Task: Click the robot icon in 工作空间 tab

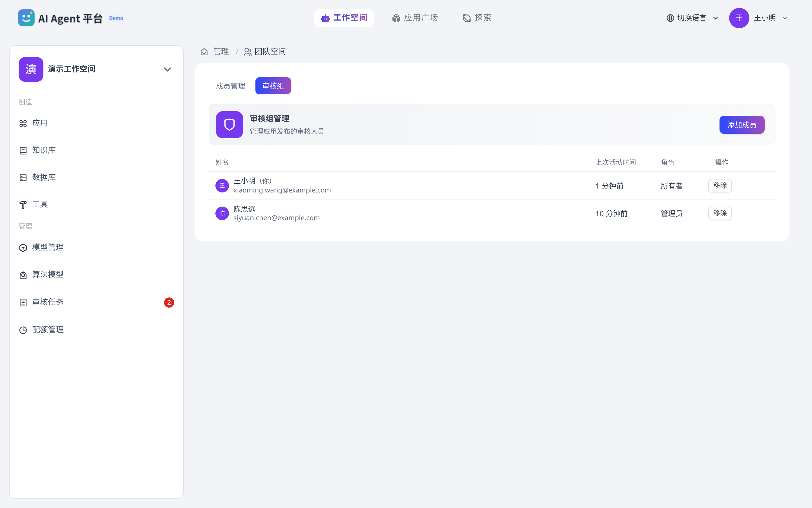Action: 325,18
